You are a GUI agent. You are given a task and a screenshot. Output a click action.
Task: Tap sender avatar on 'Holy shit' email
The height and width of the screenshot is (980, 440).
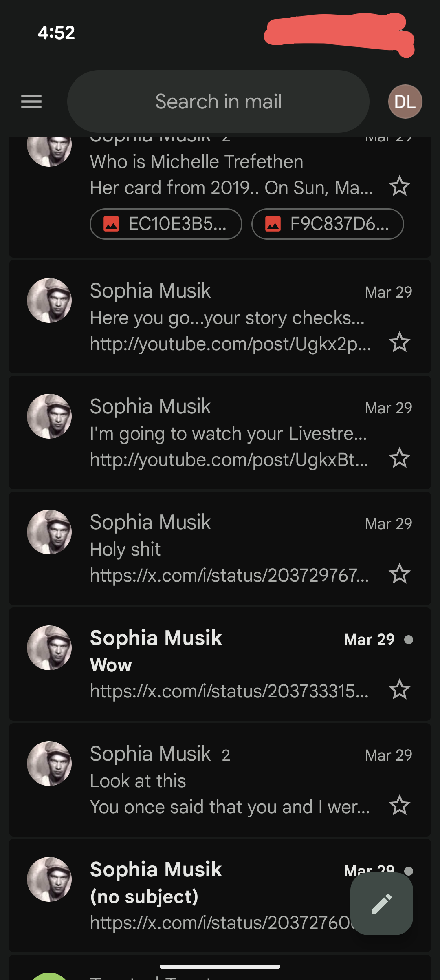coord(49,532)
